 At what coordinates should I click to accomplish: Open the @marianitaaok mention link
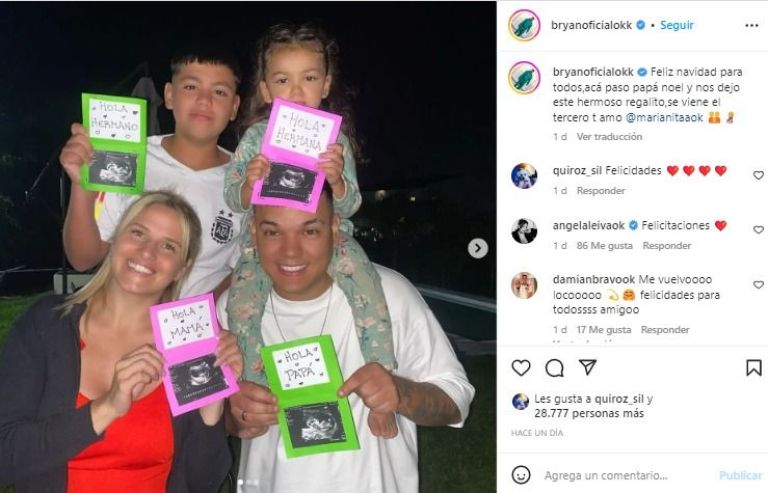coord(665,117)
